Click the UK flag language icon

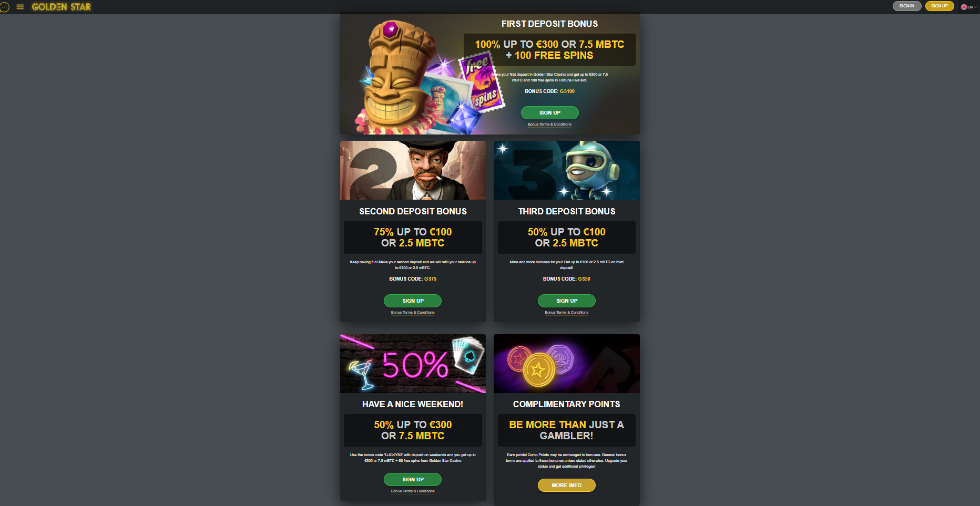tap(964, 7)
